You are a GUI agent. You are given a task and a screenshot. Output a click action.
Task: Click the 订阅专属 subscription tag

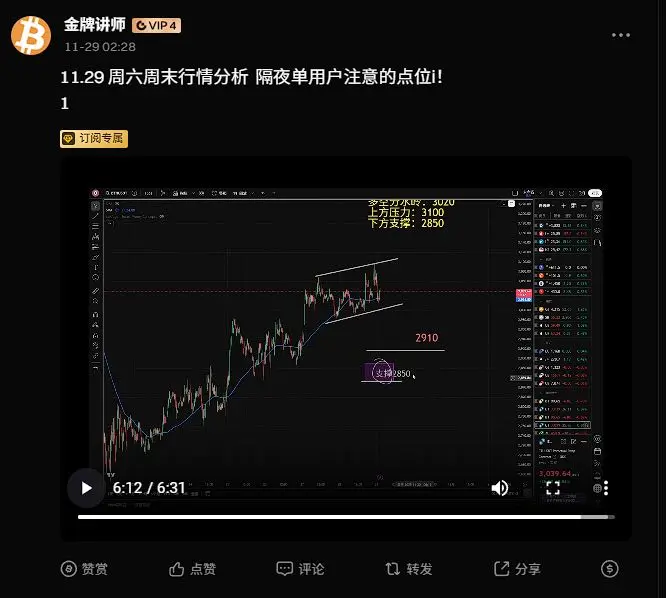click(x=94, y=139)
